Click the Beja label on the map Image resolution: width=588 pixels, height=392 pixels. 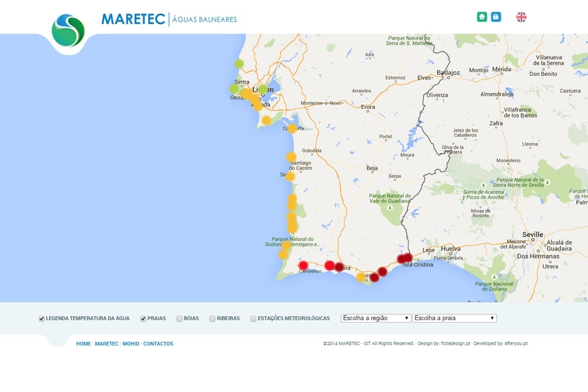(x=372, y=168)
